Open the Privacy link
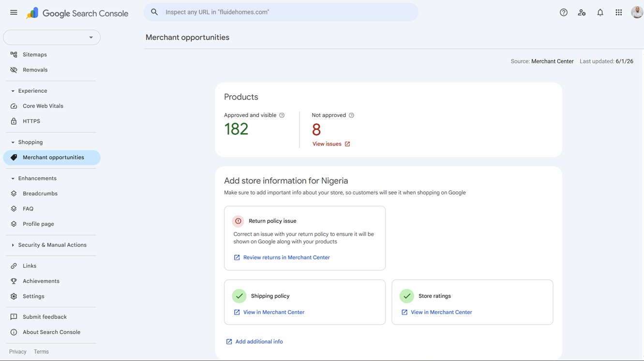The image size is (644, 361). coord(18,352)
